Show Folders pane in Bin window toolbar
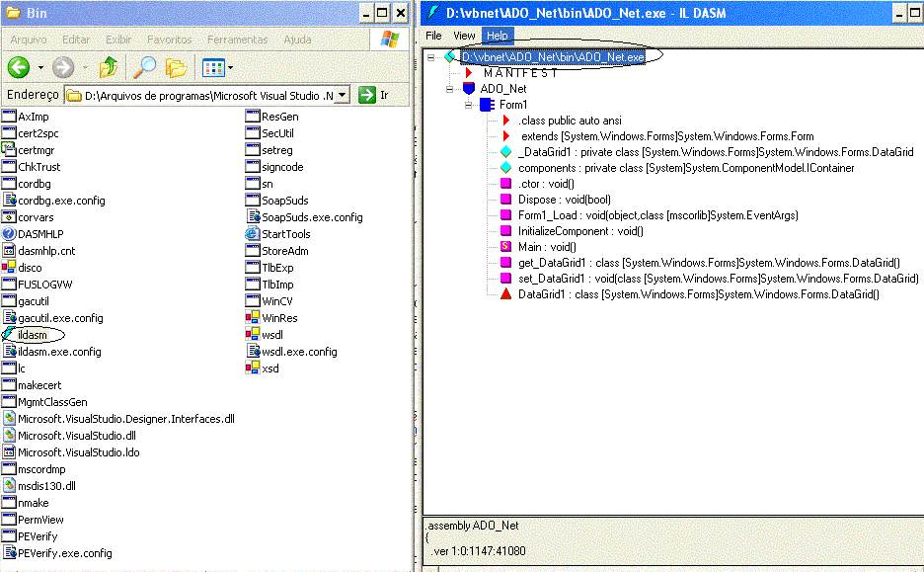924x572 pixels. (x=176, y=67)
